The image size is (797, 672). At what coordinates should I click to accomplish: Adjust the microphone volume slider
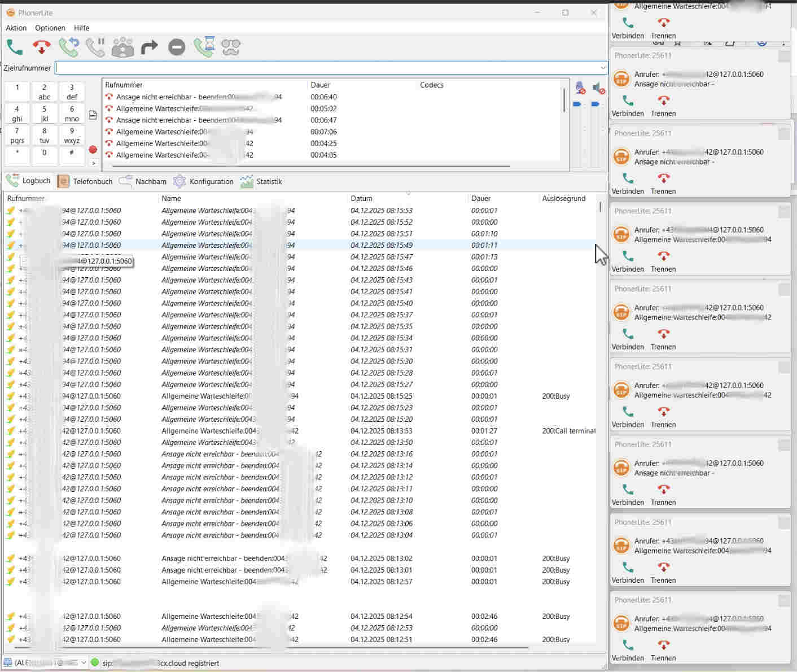pyautogui.click(x=577, y=104)
